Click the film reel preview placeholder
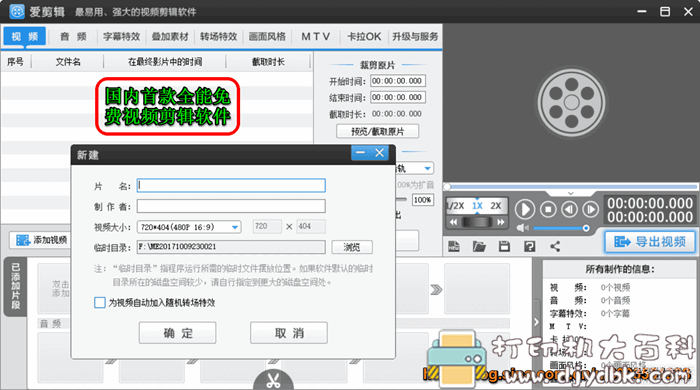Image resolution: width=700 pixels, height=390 pixels. point(571,103)
